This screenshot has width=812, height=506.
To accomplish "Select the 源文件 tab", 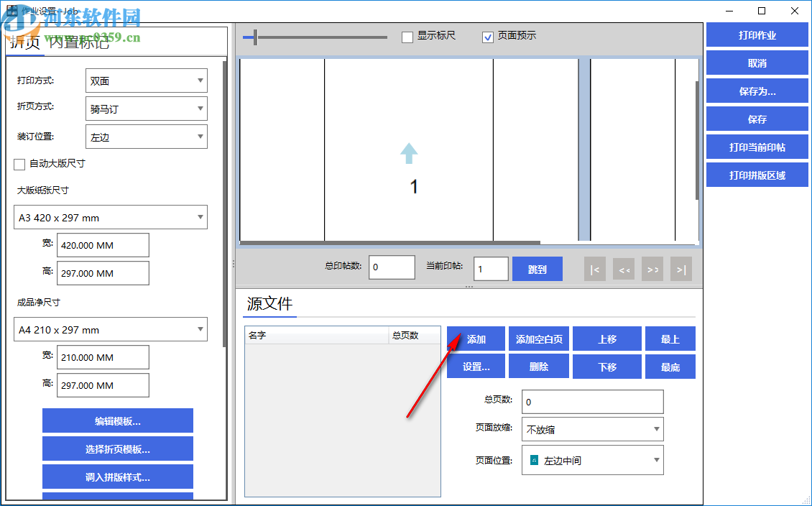I will tap(269, 304).
